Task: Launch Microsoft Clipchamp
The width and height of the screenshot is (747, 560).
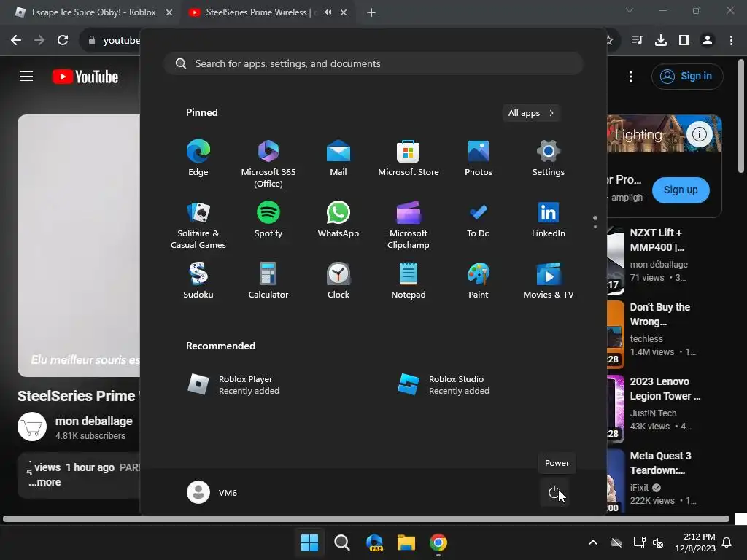Action: coord(409,225)
